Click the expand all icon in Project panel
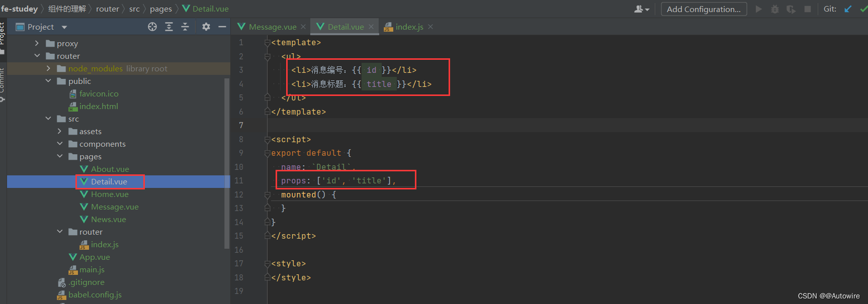The width and height of the screenshot is (868, 304). pyautogui.click(x=169, y=27)
